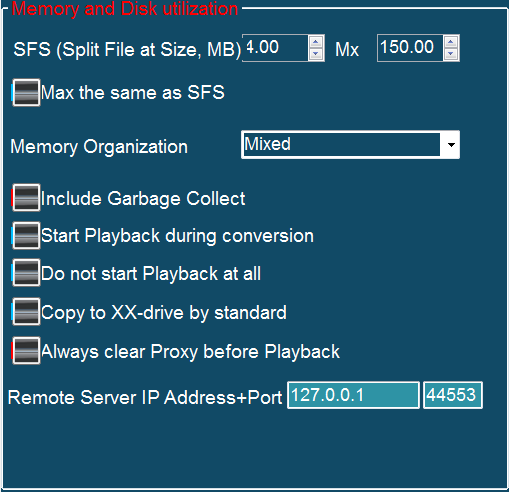This screenshot has width=509, height=492.
Task: Toggle Max the same as SFS checkbox
Action: [x=26, y=93]
